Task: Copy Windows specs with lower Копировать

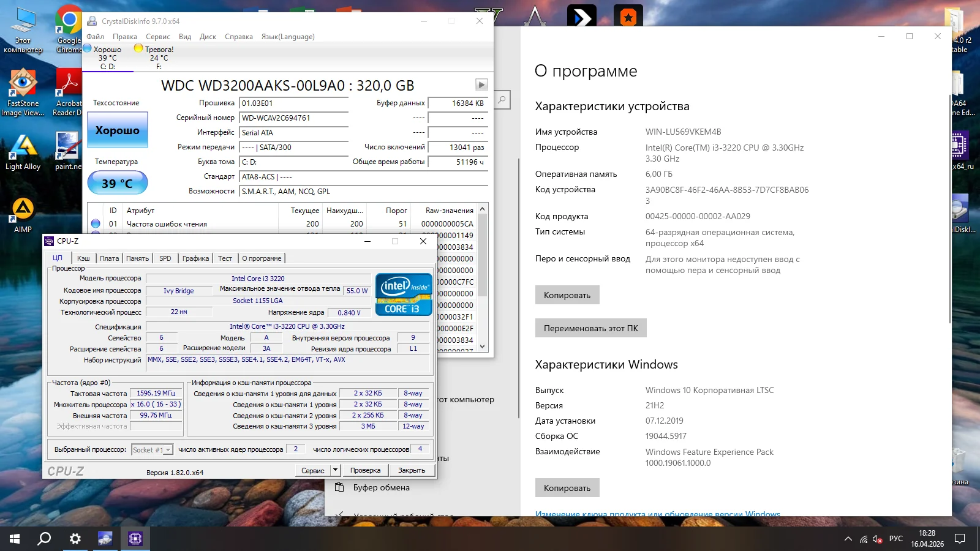Action: [x=567, y=488]
